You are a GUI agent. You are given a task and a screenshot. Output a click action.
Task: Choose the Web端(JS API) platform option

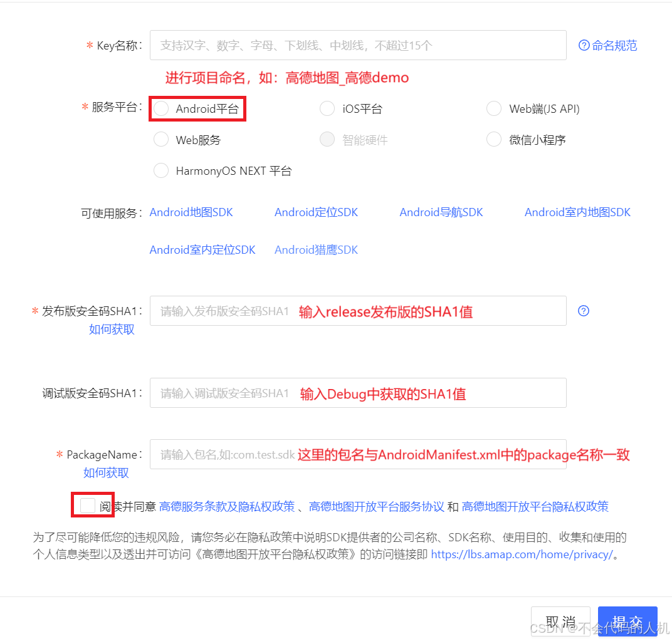494,108
